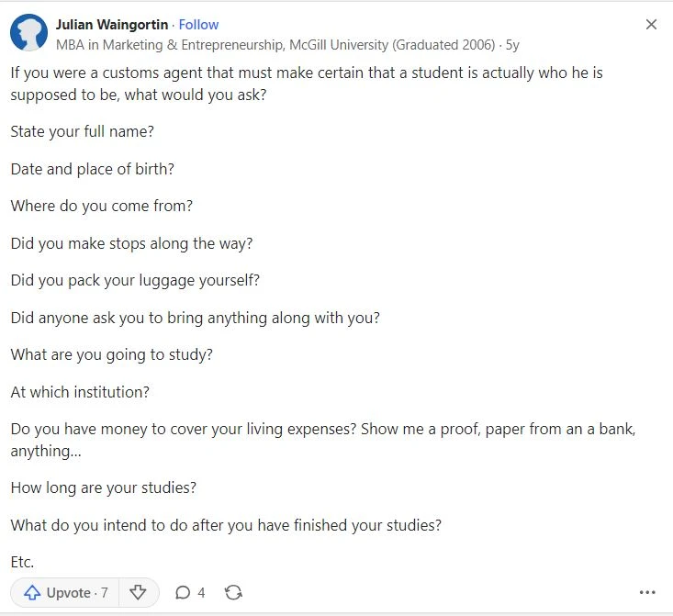673x616 pixels.
Task: Click the Upvote label text
Action: point(68,593)
